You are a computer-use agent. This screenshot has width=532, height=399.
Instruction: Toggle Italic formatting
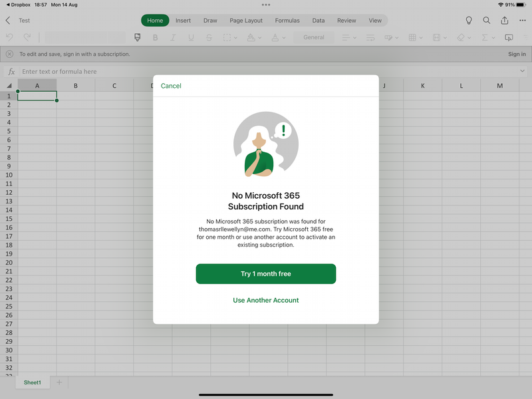173,38
